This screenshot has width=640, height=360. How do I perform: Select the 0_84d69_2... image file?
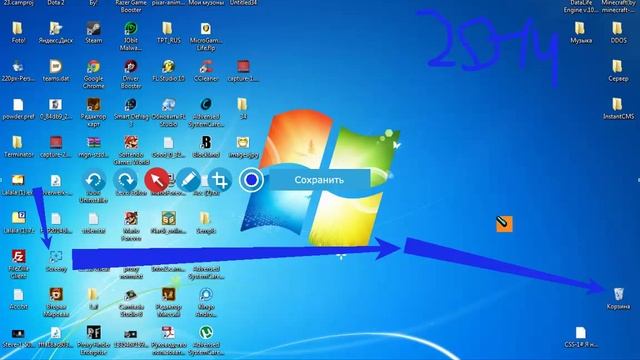coord(56,109)
